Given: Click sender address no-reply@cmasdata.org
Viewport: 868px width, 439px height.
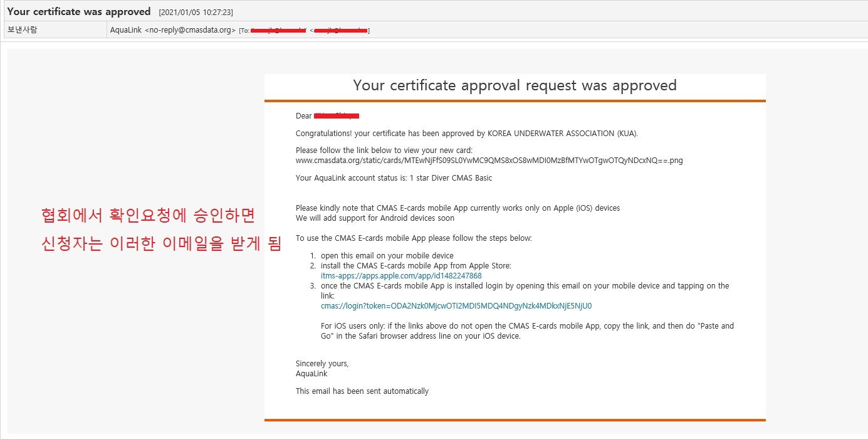Looking at the screenshot, I should (190, 30).
